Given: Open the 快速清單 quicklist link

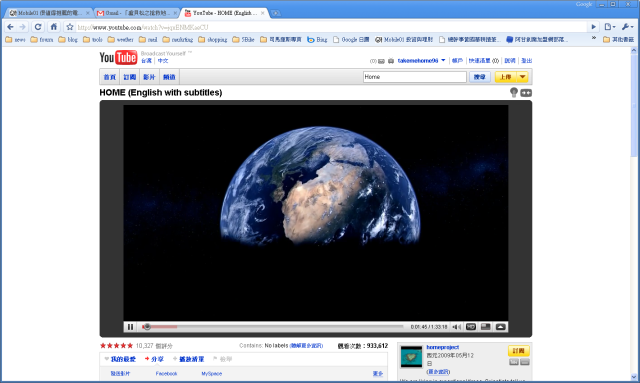Looking at the screenshot, I should 479,61.
